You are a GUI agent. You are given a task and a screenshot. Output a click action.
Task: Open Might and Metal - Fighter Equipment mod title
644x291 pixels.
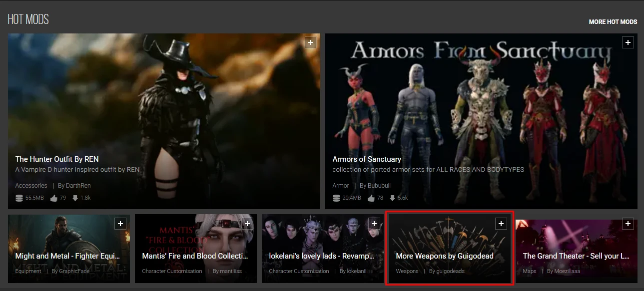tap(68, 256)
